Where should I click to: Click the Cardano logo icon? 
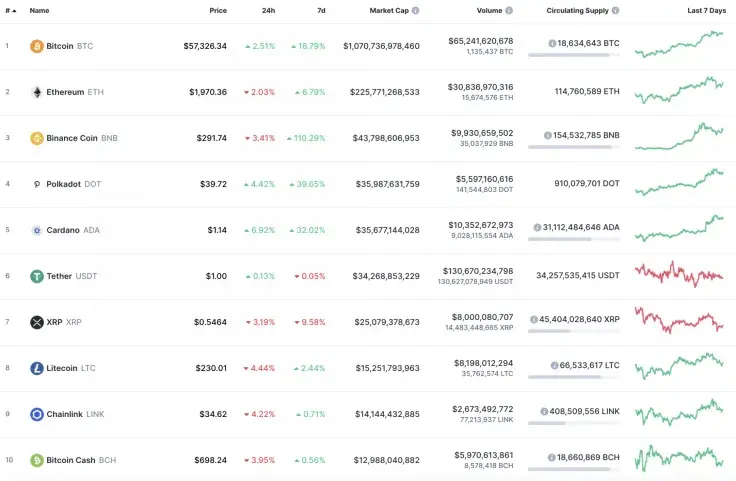coord(37,230)
